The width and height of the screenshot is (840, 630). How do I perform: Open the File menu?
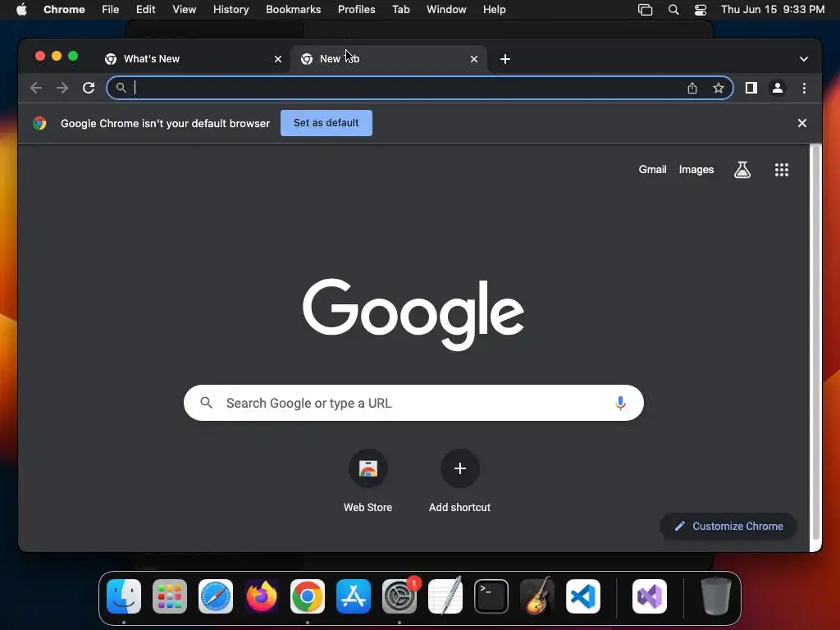pyautogui.click(x=111, y=10)
